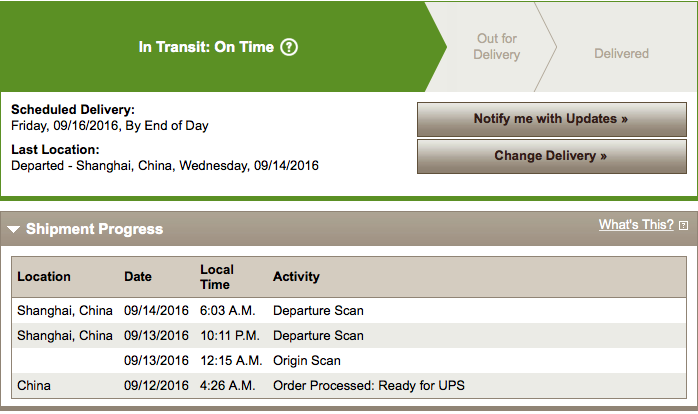Select the 10:11 P.M. Departure Scan row

(x=349, y=335)
